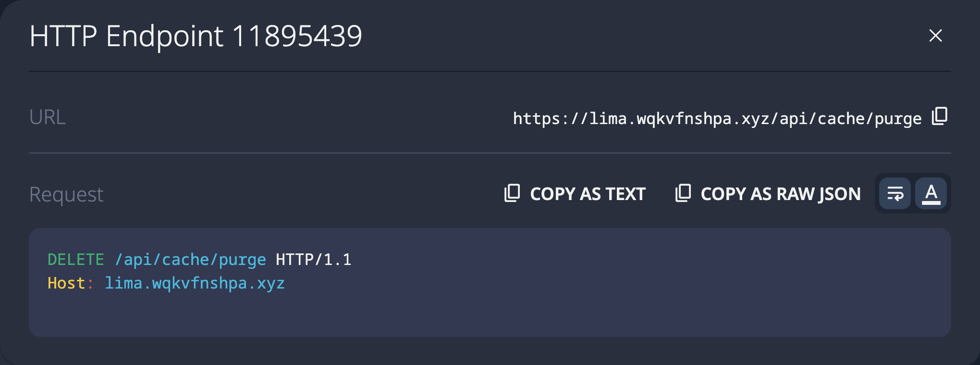The height and width of the screenshot is (365, 980).
Task: Click the copy icon beside COPY AS RAW JSON
Action: tap(684, 193)
